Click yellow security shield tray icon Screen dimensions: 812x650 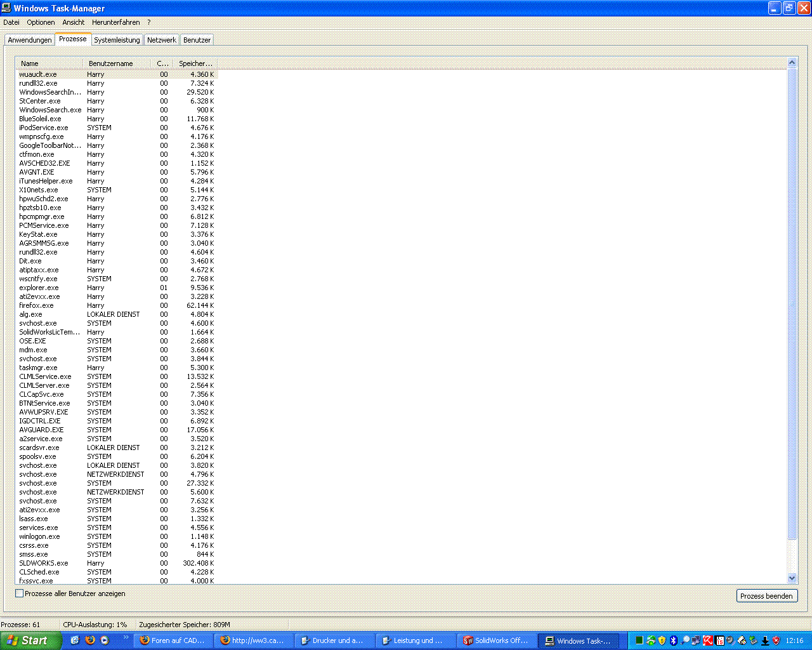pyautogui.click(x=662, y=640)
